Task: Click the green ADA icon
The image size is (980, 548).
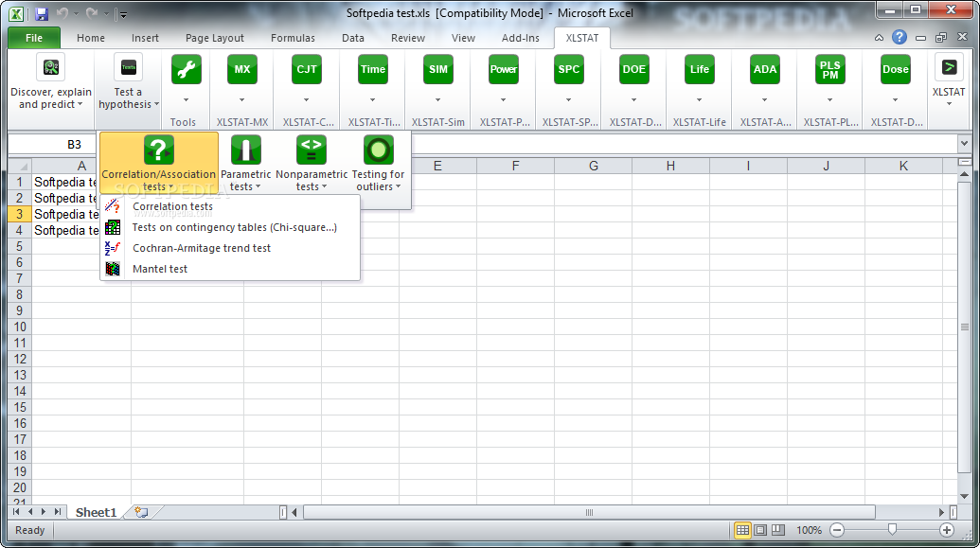Action: point(764,69)
